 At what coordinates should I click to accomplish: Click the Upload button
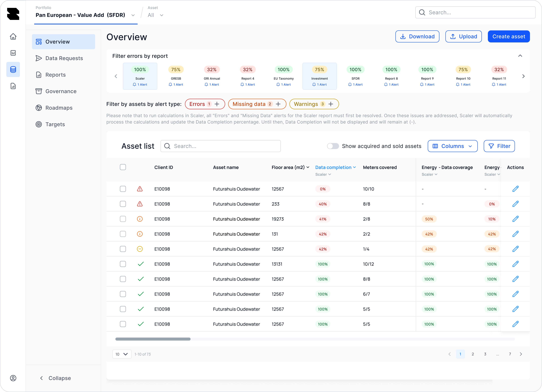tap(464, 37)
